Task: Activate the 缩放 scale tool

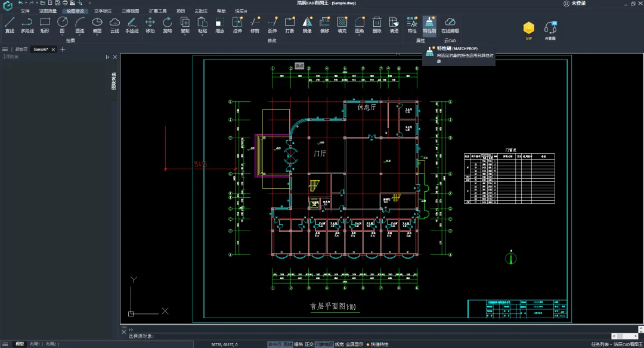Action: tap(219, 25)
